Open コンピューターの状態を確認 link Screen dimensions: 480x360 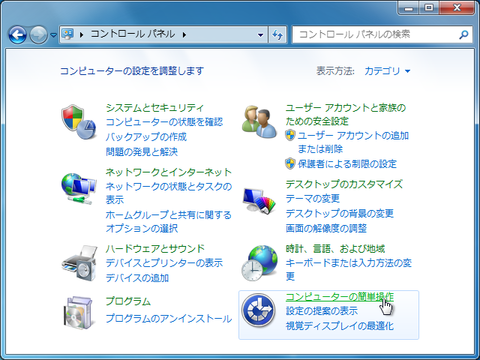(x=164, y=122)
